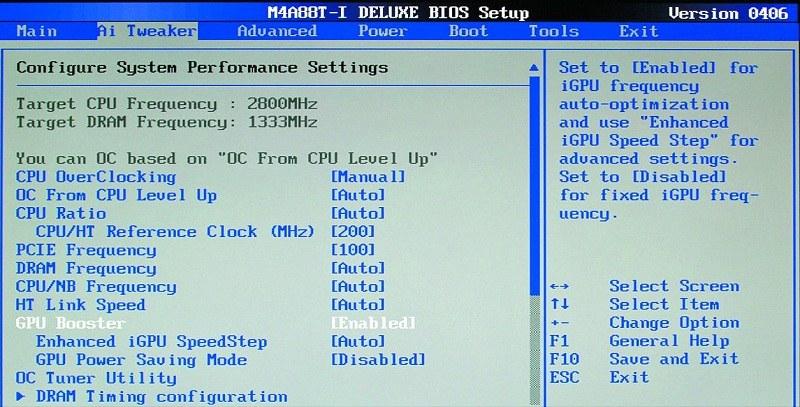Click Configure System Performance Settings heading
800x407 pixels.
202,67
